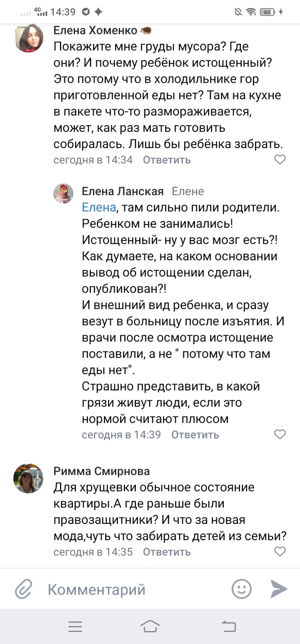The width and height of the screenshot is (300, 644).
Task: Open the Римма Смирнова name link
Action: point(102,472)
